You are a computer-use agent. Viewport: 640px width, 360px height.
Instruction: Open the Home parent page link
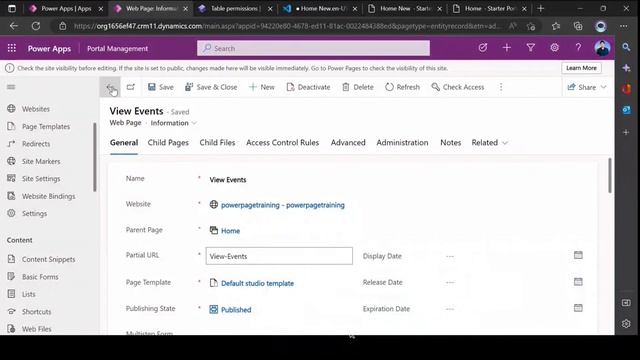[x=230, y=231]
